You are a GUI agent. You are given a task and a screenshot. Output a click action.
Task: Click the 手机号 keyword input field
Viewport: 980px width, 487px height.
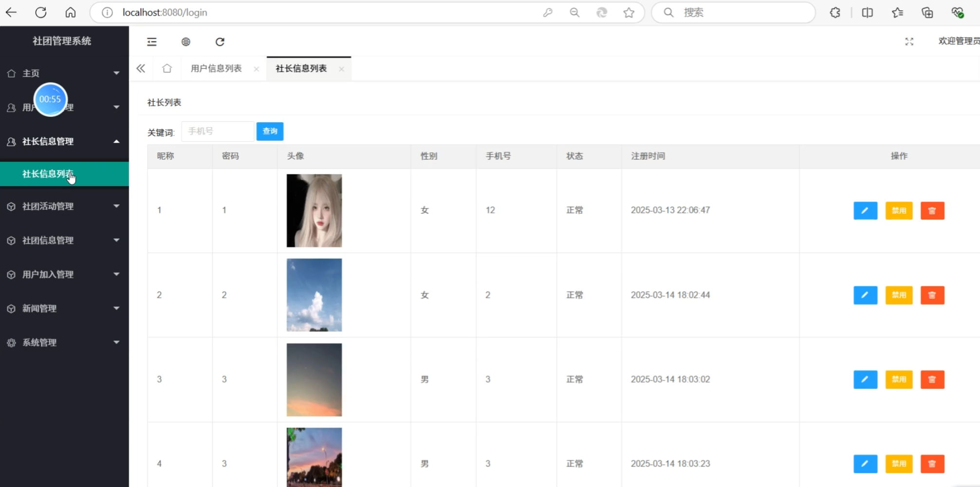218,131
